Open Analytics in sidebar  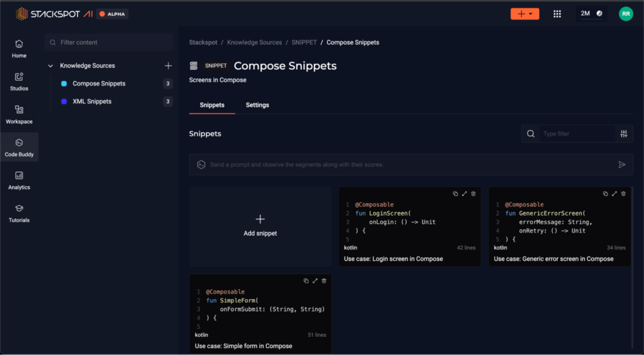point(19,180)
